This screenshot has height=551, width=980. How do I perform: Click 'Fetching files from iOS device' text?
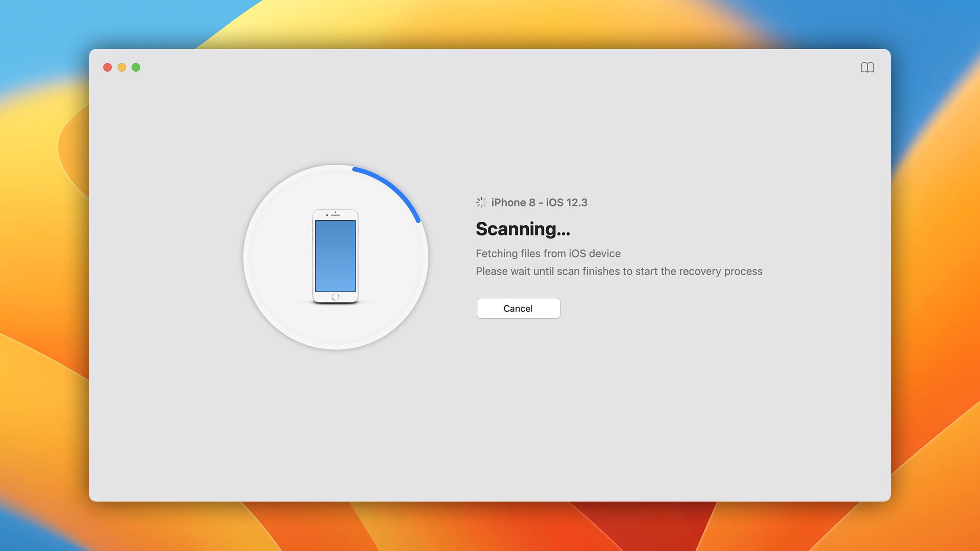pyautogui.click(x=548, y=253)
